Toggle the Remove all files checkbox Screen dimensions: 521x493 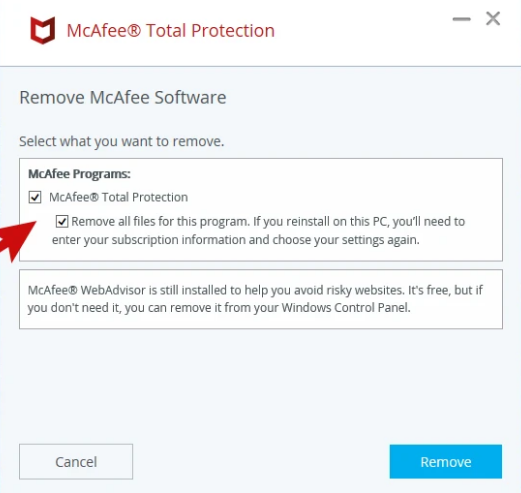pos(62,221)
